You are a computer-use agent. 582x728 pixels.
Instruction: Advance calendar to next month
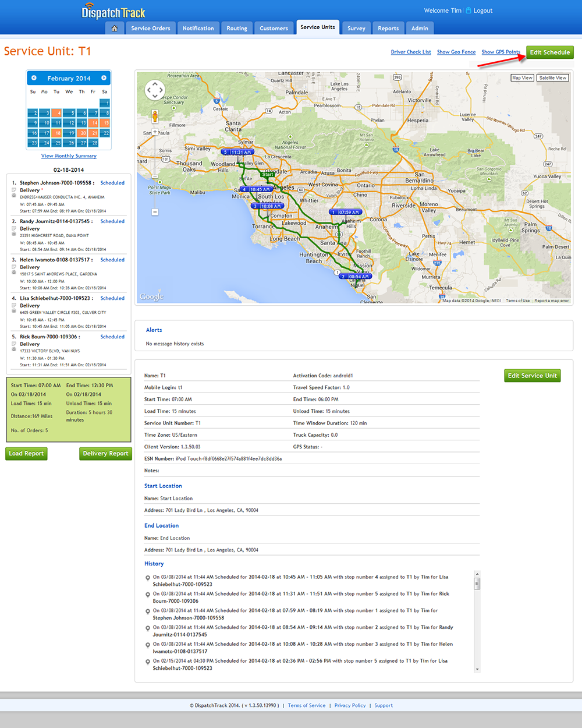click(x=104, y=78)
